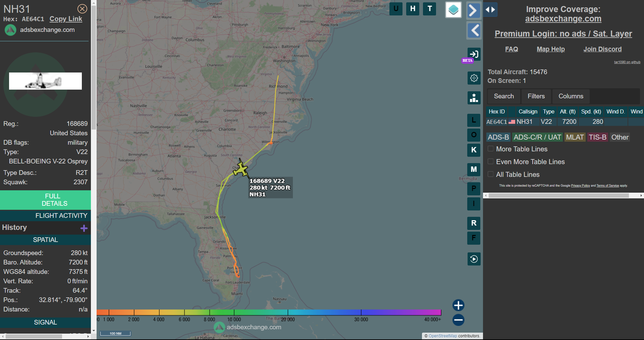Select the NH31 row in aircraft table
Image resolution: width=644 pixels, height=340 pixels.
(x=565, y=122)
